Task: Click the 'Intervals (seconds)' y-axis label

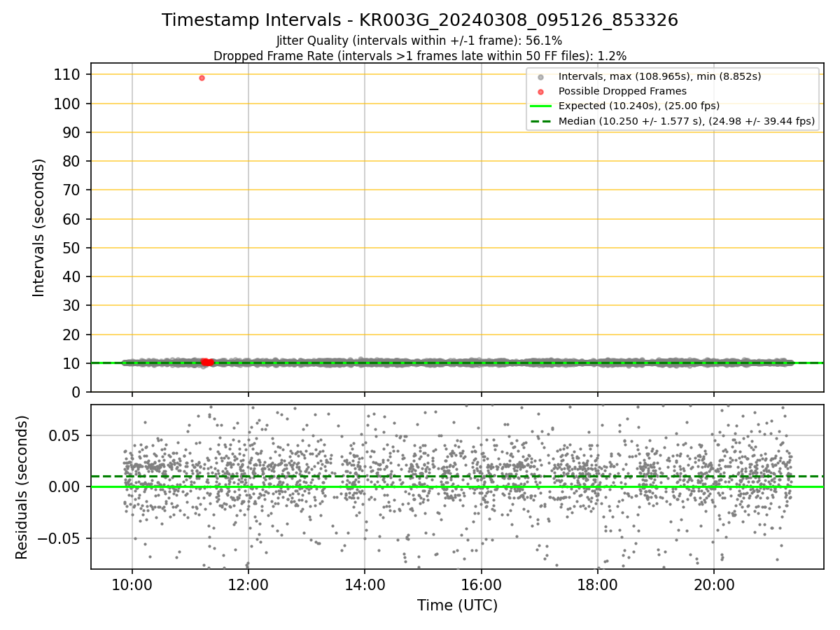Action: pos(39,227)
